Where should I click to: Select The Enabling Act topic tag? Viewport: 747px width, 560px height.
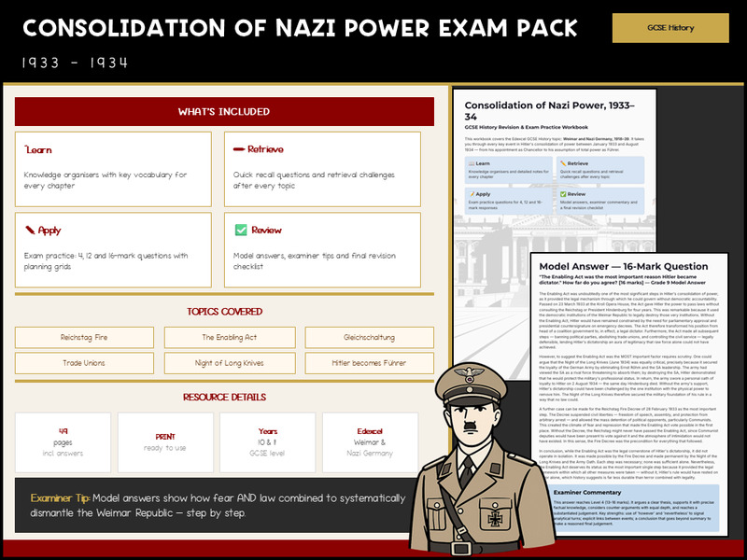(x=230, y=337)
